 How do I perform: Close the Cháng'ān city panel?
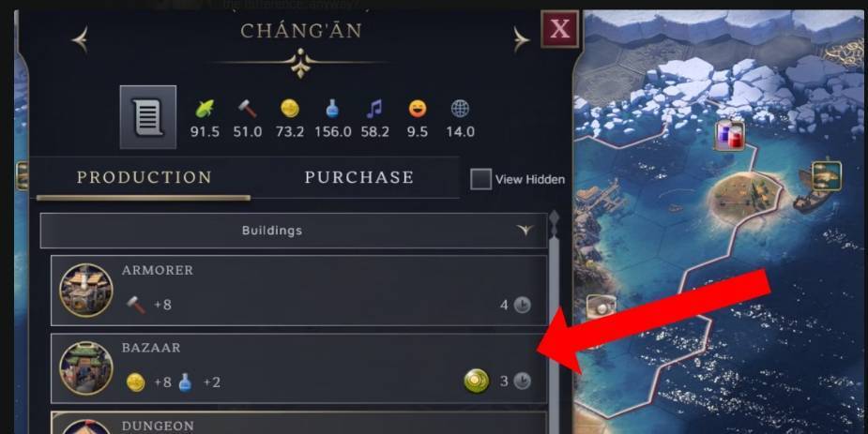(559, 29)
